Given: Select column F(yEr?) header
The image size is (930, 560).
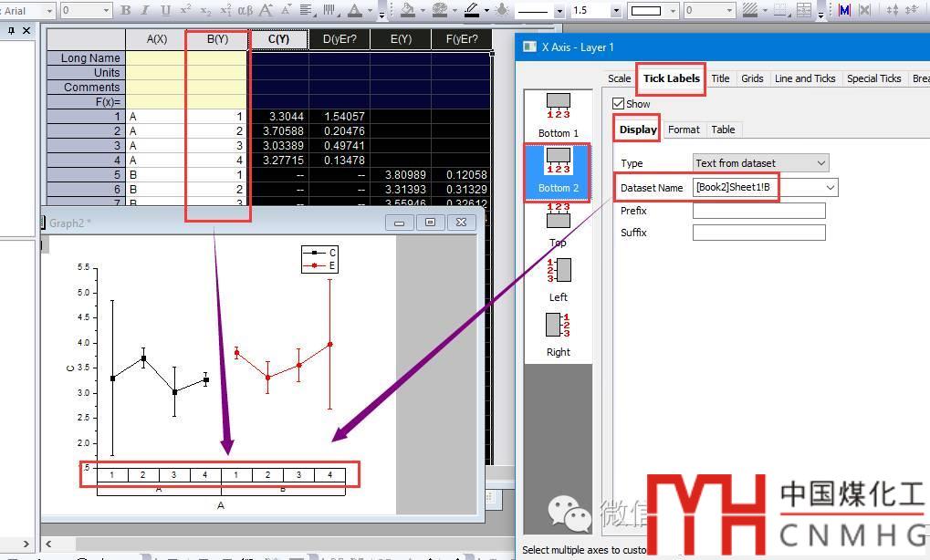Looking at the screenshot, I should point(462,39).
